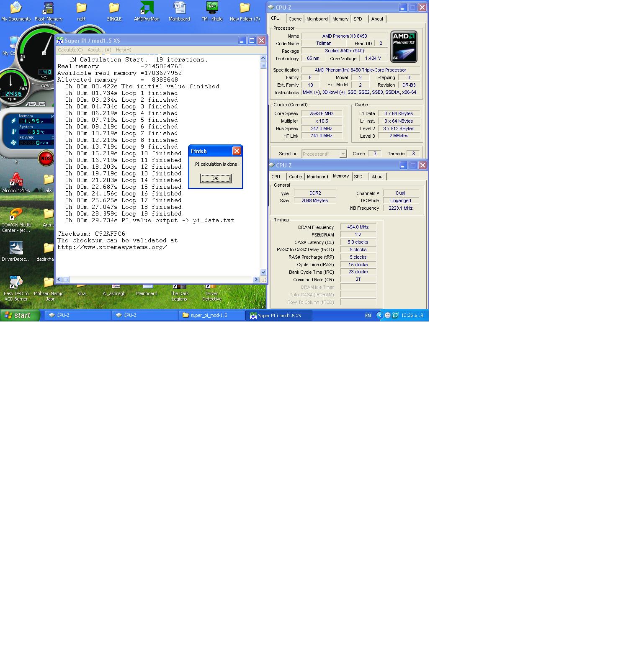Click the language indicator EN in tray

click(x=368, y=316)
